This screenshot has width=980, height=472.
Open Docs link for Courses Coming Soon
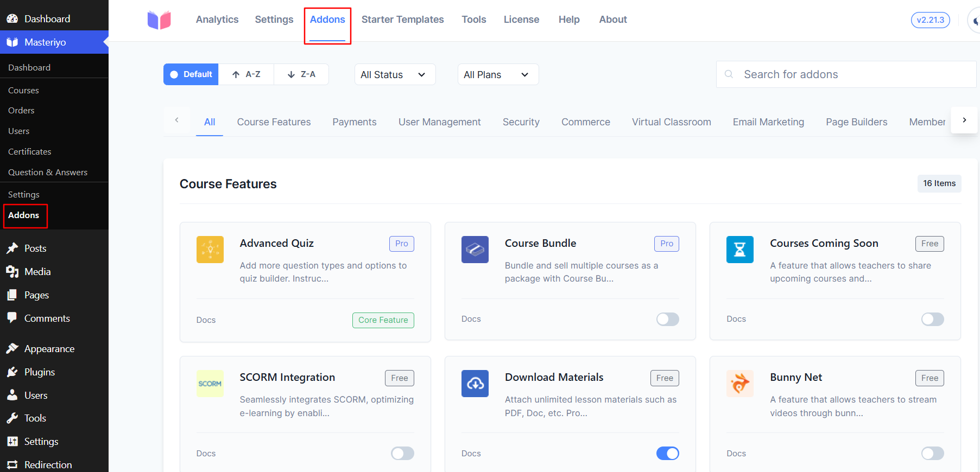point(736,319)
